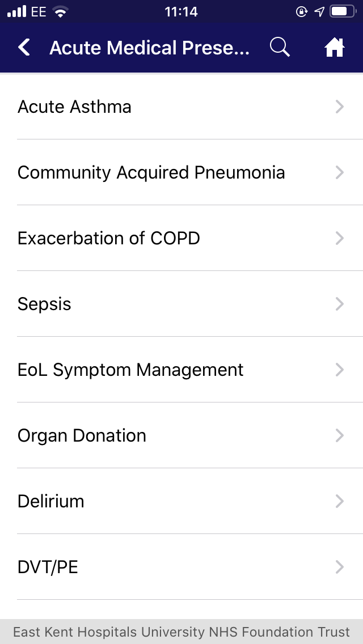Viewport: 363px width, 644px height.
Task: Open the search magnifier icon
Action: (x=280, y=48)
